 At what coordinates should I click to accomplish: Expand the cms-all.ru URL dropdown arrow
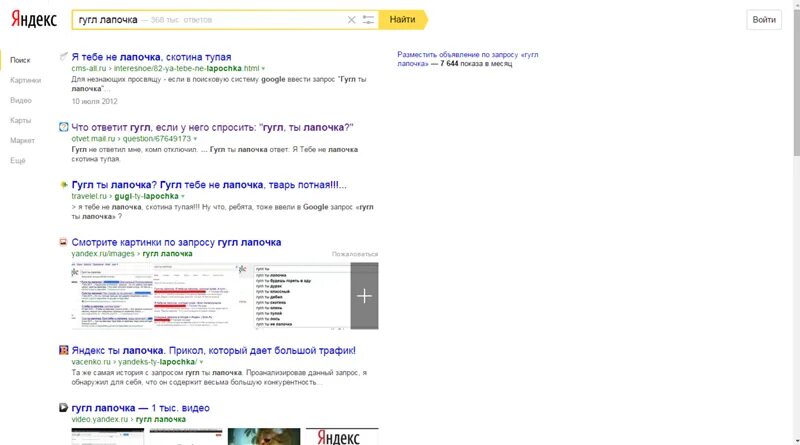click(263, 68)
